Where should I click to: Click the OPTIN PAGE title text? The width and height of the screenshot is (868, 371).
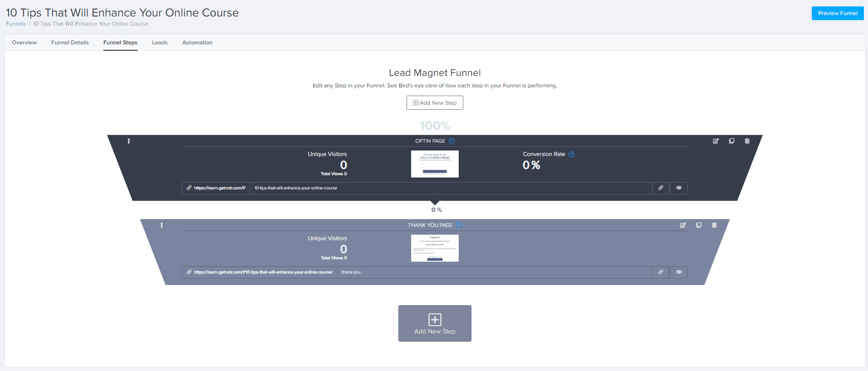[x=430, y=141]
